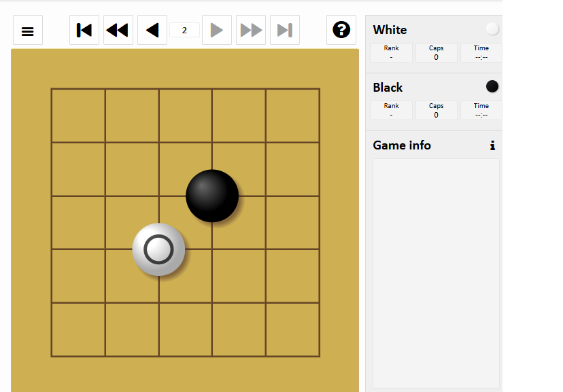The height and width of the screenshot is (392, 563).
Task: Rewind multiple moves with double-left arrows
Action: point(118,30)
